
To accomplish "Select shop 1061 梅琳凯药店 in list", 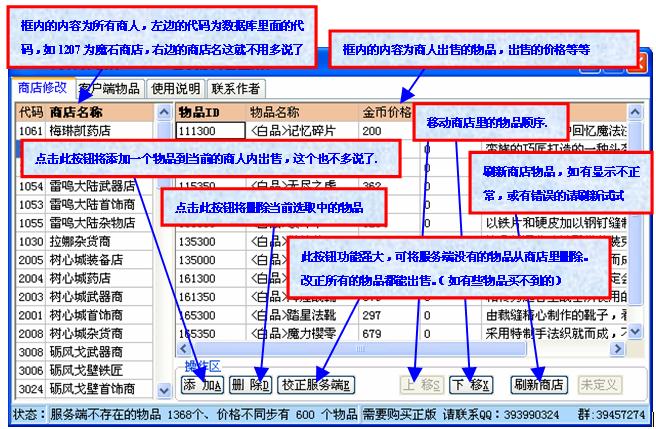I will click(80, 130).
